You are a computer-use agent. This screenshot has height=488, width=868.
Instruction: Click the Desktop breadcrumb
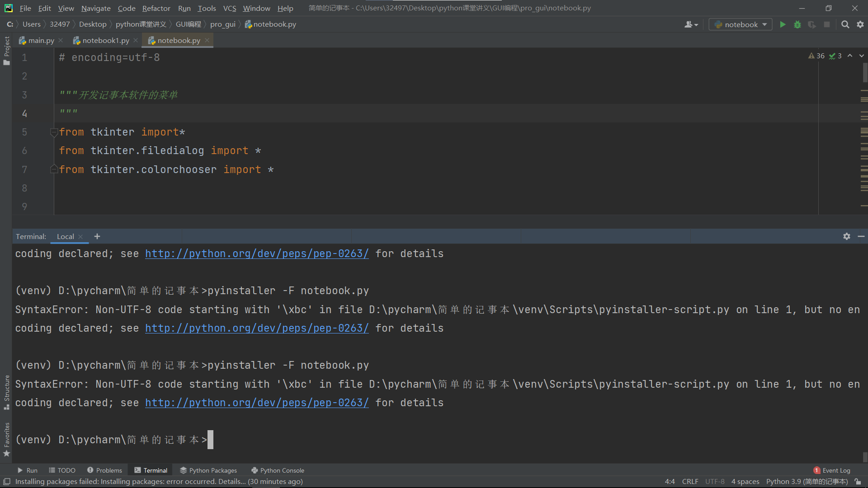coord(93,24)
